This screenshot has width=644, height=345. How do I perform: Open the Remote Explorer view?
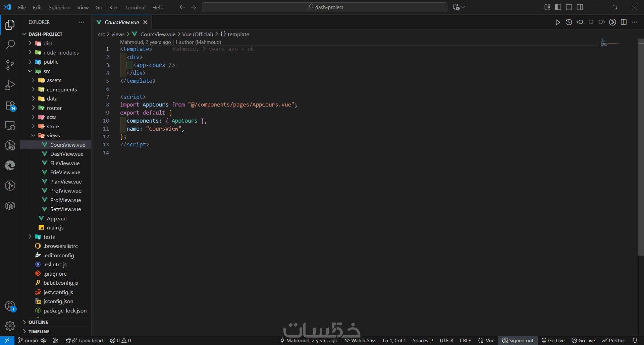click(10, 126)
